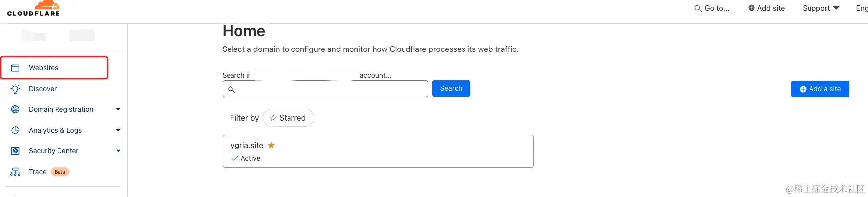Click the blue Add a site button
868x197 pixels.
coord(820,89)
